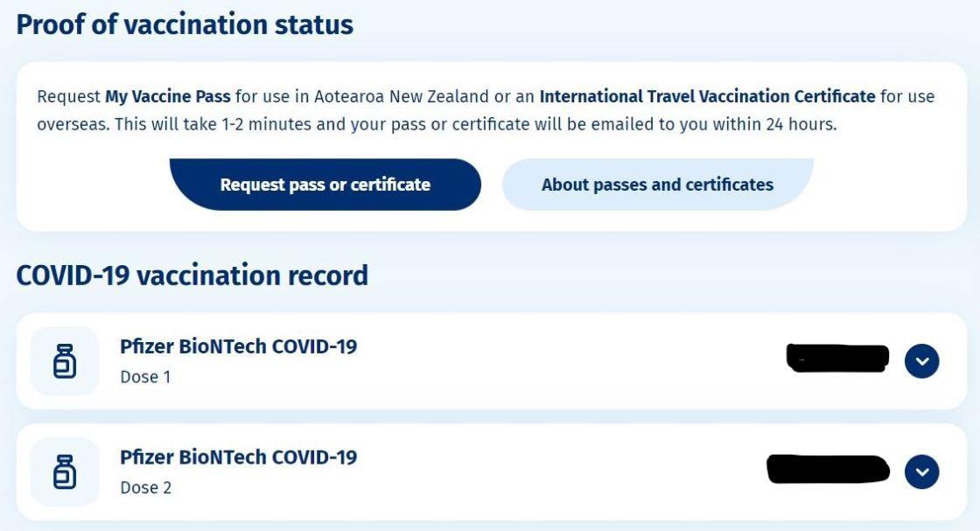980x531 pixels.
Task: Expand the Dose 2 details chevron
Action: (x=922, y=472)
